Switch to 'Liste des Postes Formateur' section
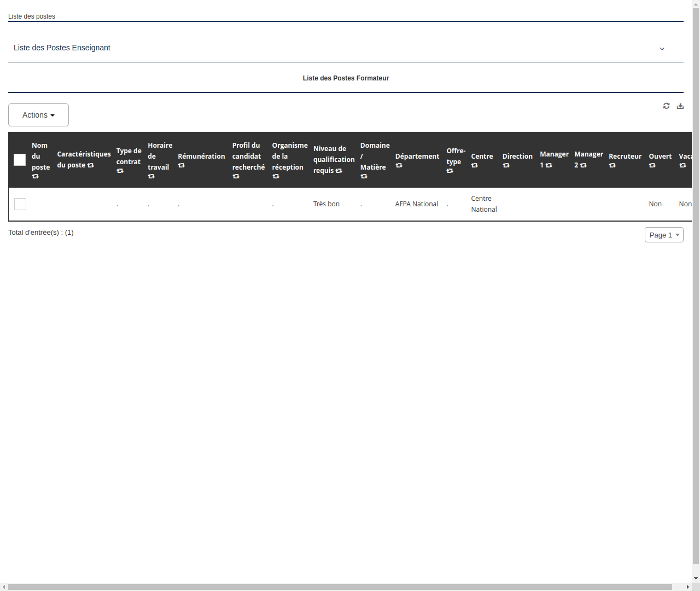The height and width of the screenshot is (591, 700). 346,78
